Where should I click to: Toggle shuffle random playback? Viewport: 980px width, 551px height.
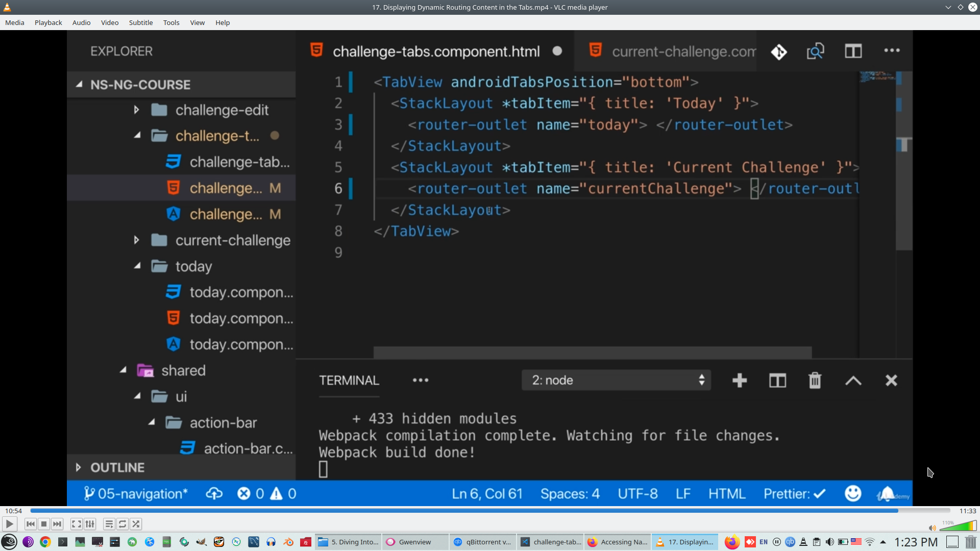(x=136, y=524)
